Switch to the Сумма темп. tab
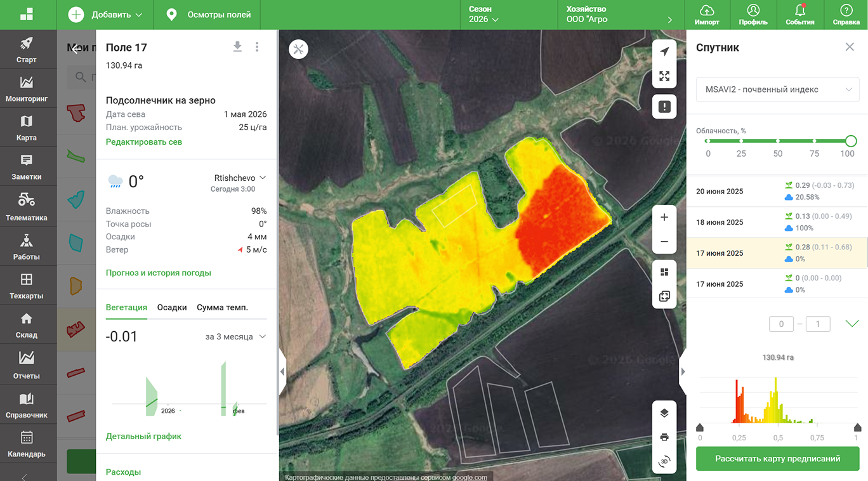This screenshot has width=868, height=481. point(222,307)
